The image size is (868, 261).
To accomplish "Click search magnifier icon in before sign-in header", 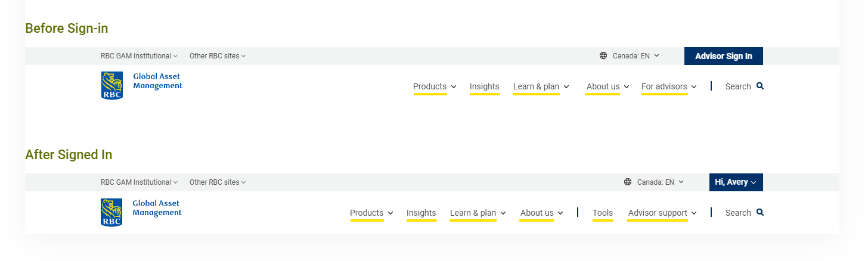I will point(760,86).
